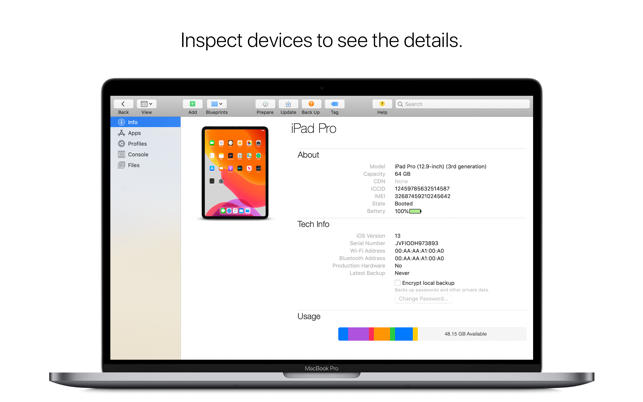This screenshot has width=643, height=402.
Task: Go back with the Back toolbar button
Action: [x=123, y=104]
